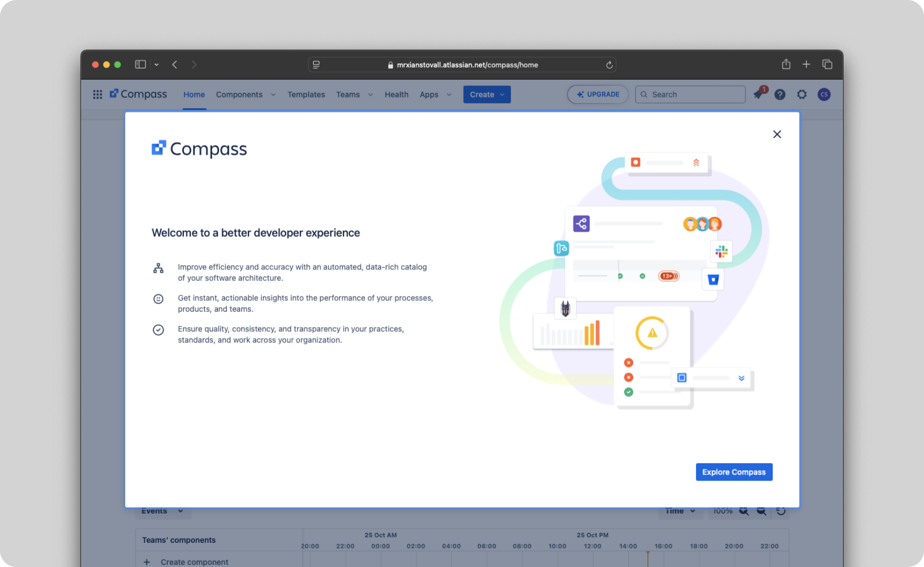Viewport: 924px width, 567px height.
Task: Open the Components menu
Action: point(239,94)
